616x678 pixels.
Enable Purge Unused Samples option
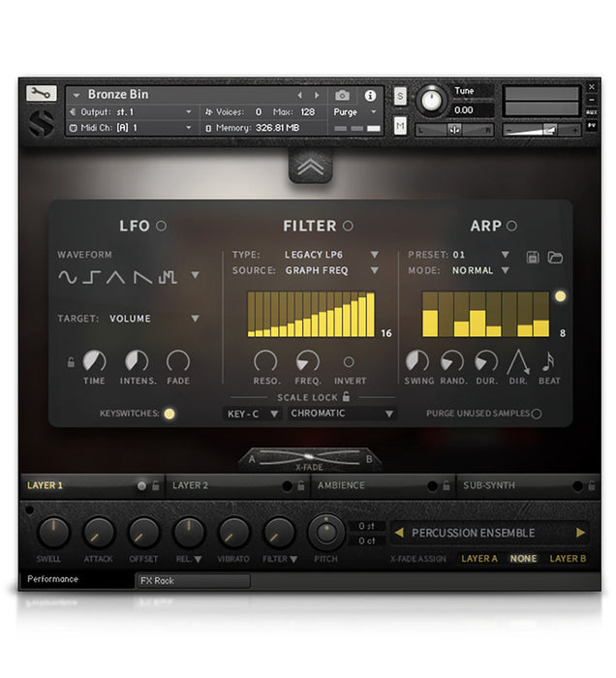click(536, 414)
